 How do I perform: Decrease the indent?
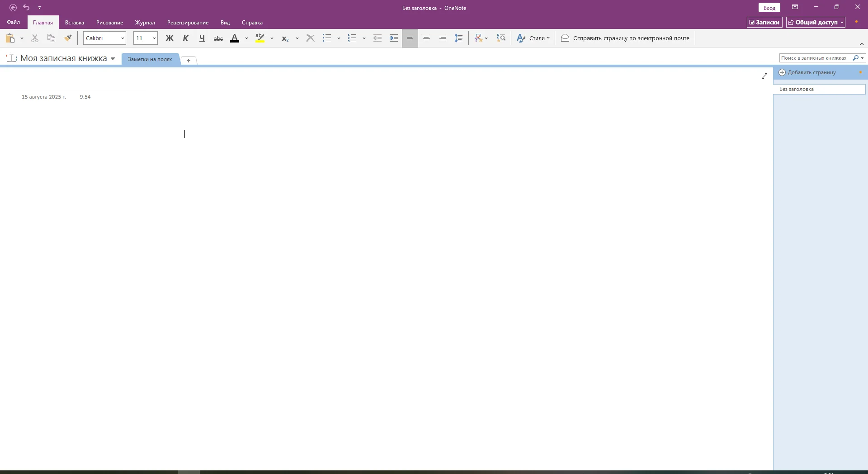coord(377,38)
